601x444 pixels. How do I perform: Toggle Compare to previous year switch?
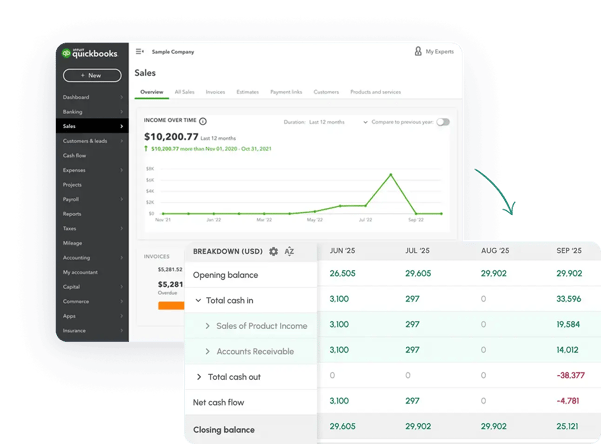[443, 122]
